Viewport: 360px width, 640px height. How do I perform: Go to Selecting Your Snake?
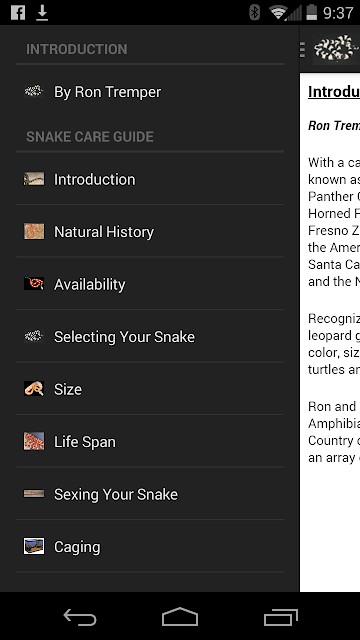[150, 337]
